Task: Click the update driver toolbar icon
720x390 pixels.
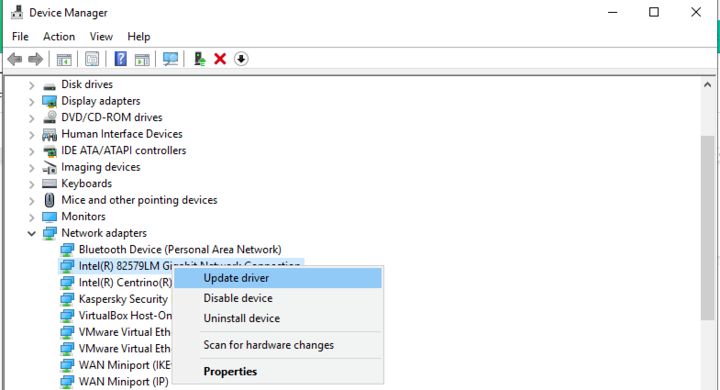Action: 199,59
